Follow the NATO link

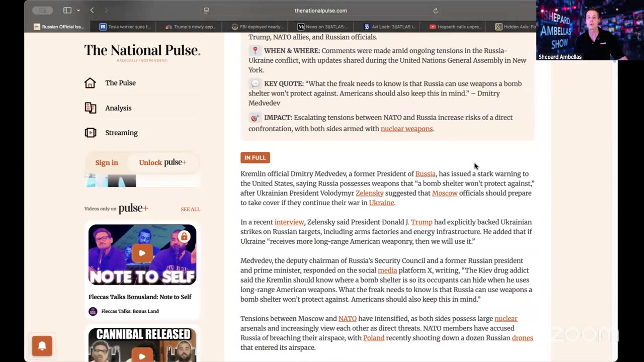click(347, 319)
